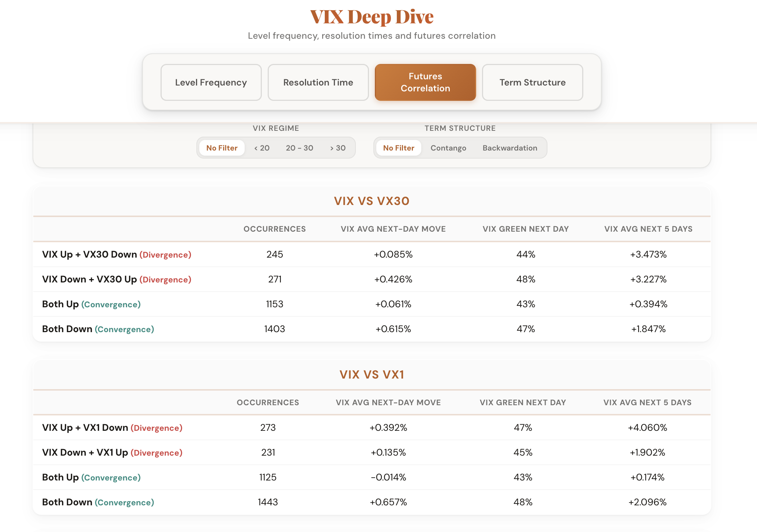The image size is (757, 532).
Task: Select the Futures Correlation tab
Action: point(425,82)
